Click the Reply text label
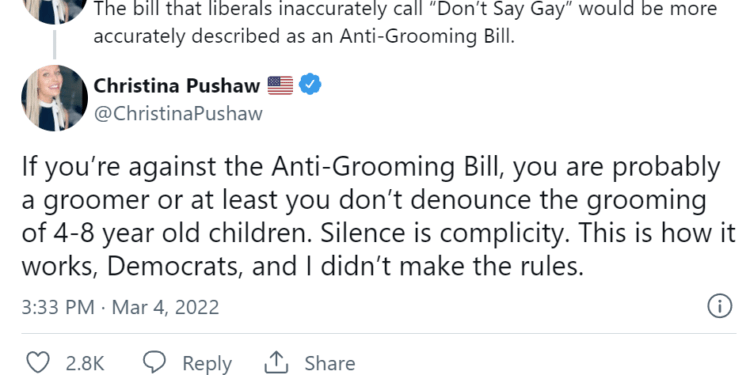This screenshot has height=375, width=750. click(207, 364)
